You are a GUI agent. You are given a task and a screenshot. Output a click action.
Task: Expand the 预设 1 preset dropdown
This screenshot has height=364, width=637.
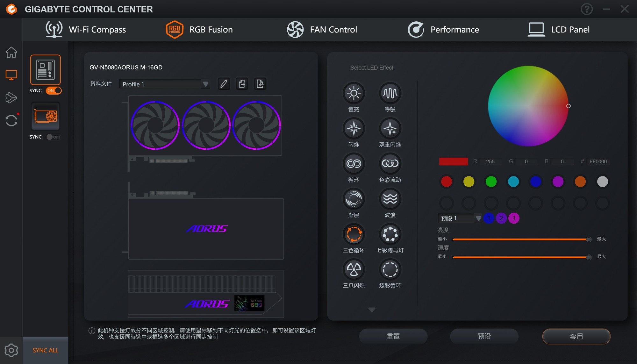[x=478, y=218]
